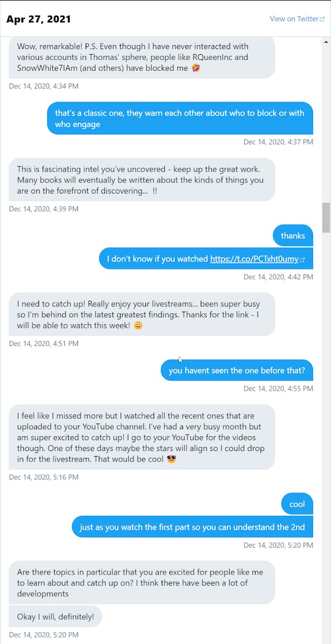Click the 'This is fascinating intel' gray message
This screenshot has height=644, width=331.
pos(142,179)
